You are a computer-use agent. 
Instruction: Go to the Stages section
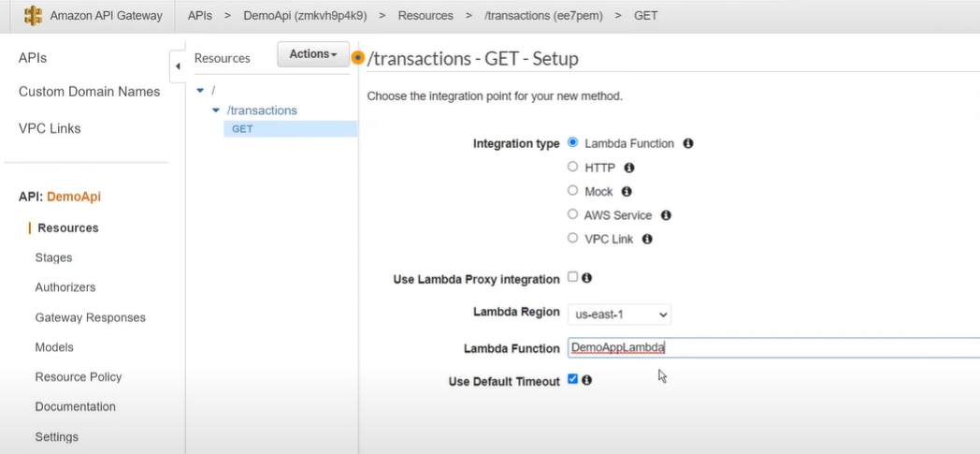(53, 257)
